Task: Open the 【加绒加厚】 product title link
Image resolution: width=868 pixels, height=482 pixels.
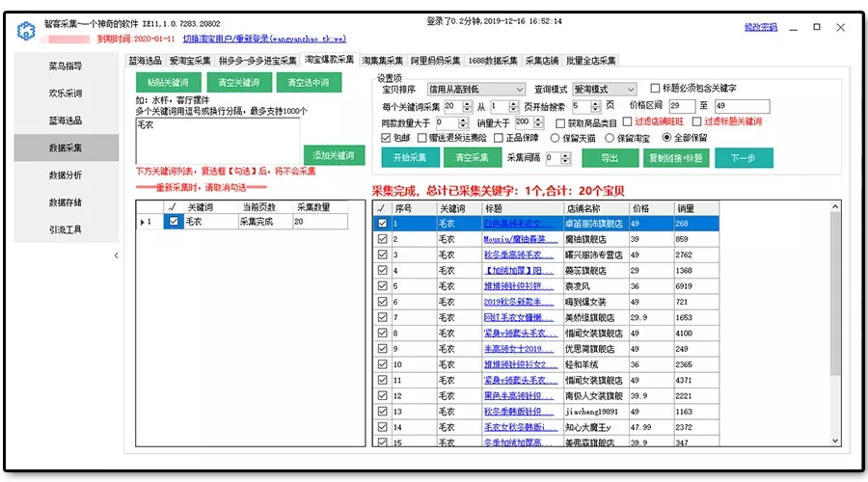Action: [x=521, y=271]
